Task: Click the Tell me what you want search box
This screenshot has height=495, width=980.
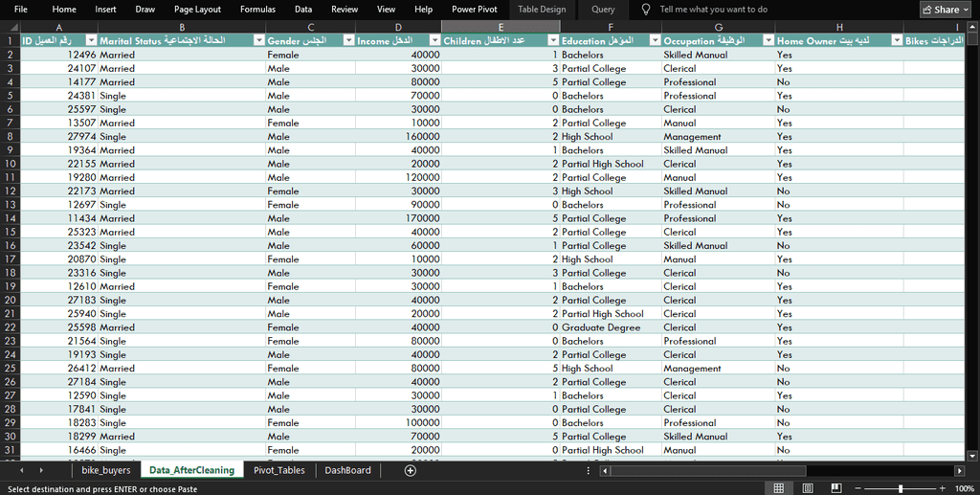Action: [714, 10]
